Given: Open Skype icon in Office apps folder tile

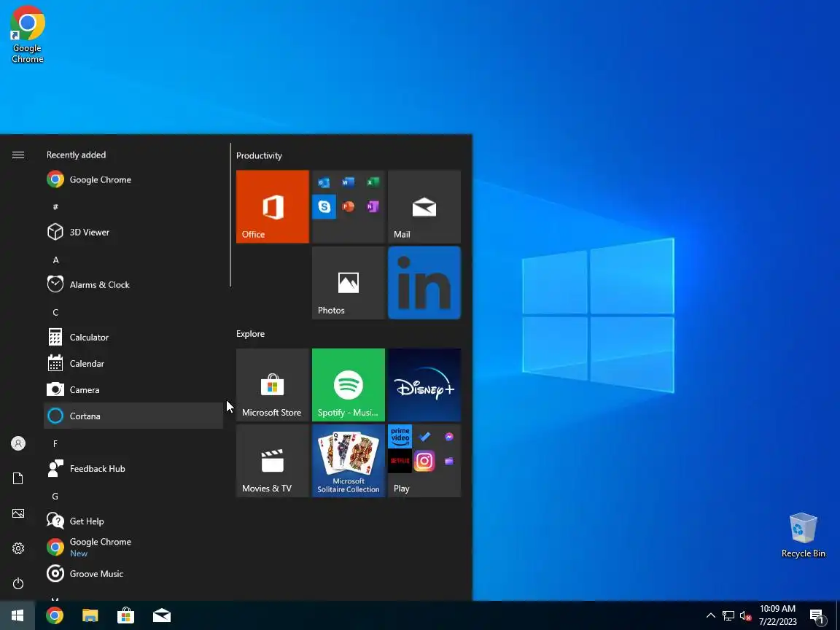Looking at the screenshot, I should pos(324,206).
